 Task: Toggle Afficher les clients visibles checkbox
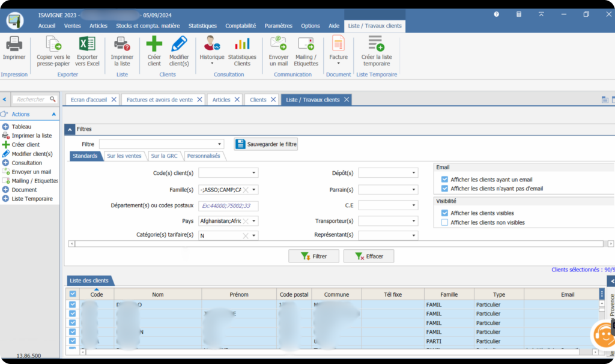[x=444, y=213]
